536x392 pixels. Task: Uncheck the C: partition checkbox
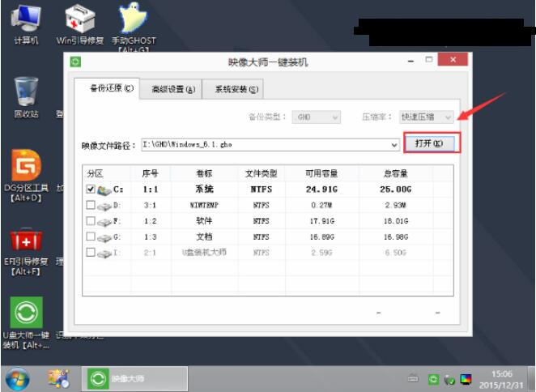(91, 190)
